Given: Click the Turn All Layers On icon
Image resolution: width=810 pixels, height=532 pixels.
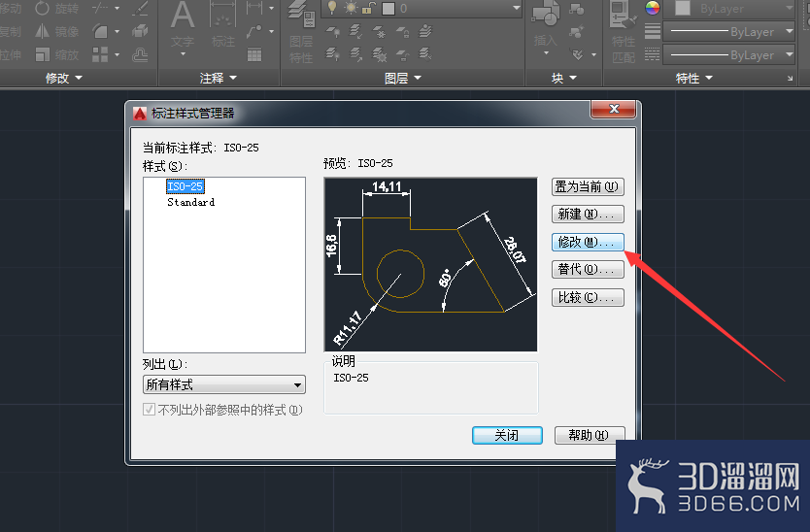Looking at the screenshot, I should (333, 53).
